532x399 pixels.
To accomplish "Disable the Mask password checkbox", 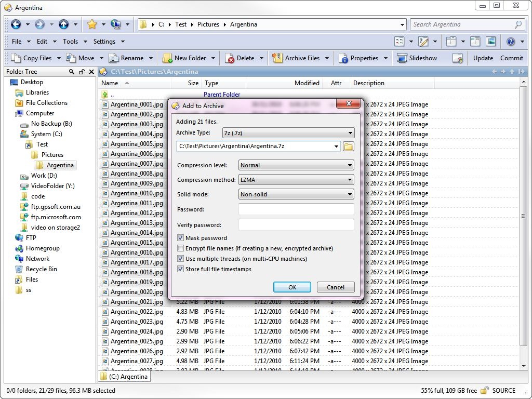I will pos(180,237).
